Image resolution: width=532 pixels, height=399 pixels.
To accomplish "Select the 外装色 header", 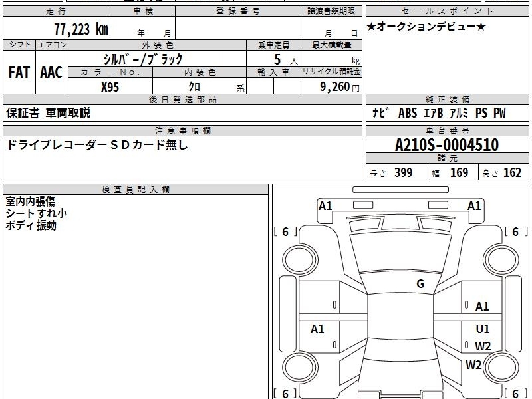I will (157, 45).
